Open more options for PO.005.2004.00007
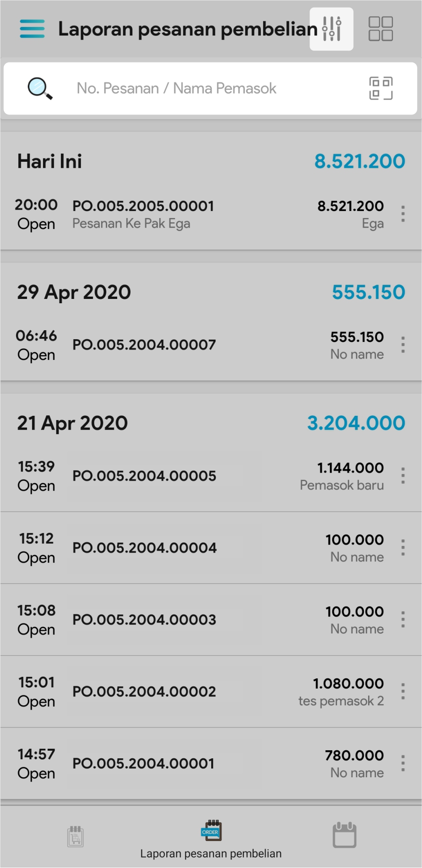 tap(403, 345)
